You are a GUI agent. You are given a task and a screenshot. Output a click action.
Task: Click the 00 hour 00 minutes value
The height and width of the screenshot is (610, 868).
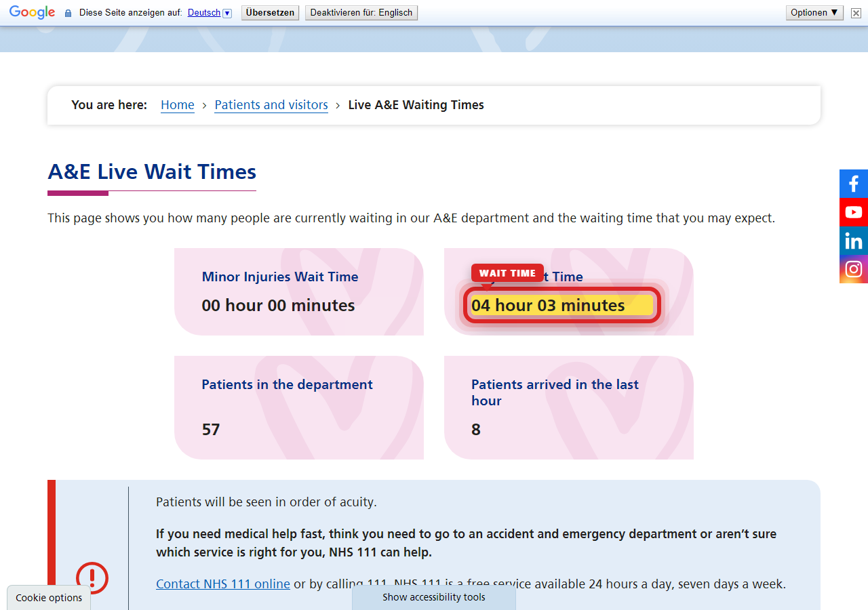pos(278,305)
